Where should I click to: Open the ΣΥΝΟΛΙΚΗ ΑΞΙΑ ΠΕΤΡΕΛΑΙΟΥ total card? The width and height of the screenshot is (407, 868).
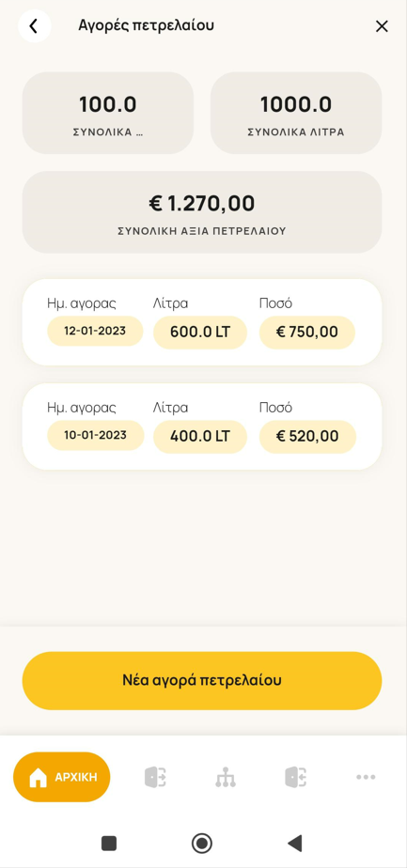point(202,212)
